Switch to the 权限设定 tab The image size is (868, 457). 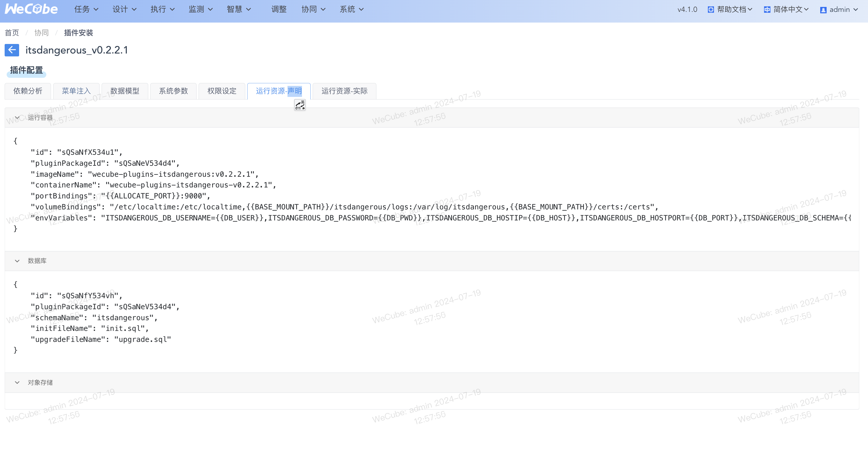coord(222,91)
